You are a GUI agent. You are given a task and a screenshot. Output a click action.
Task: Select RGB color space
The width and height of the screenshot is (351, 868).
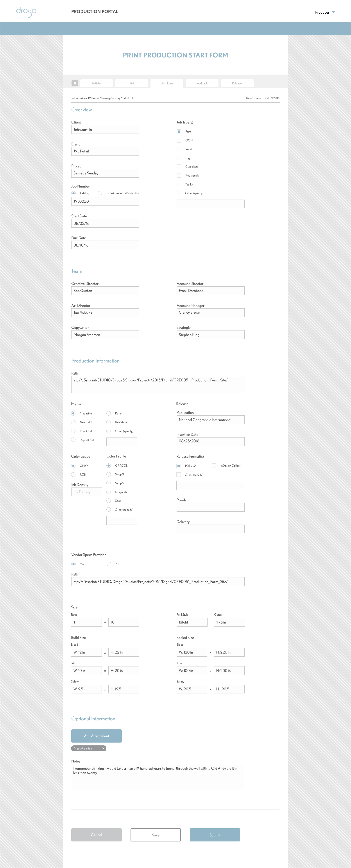(x=73, y=474)
